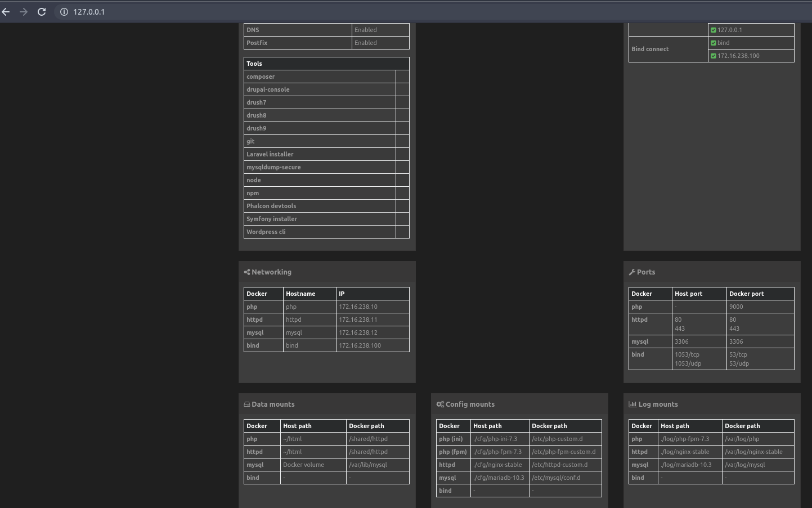Click the share icon beside Networking
Screen dimensions: 812x508
246,272
